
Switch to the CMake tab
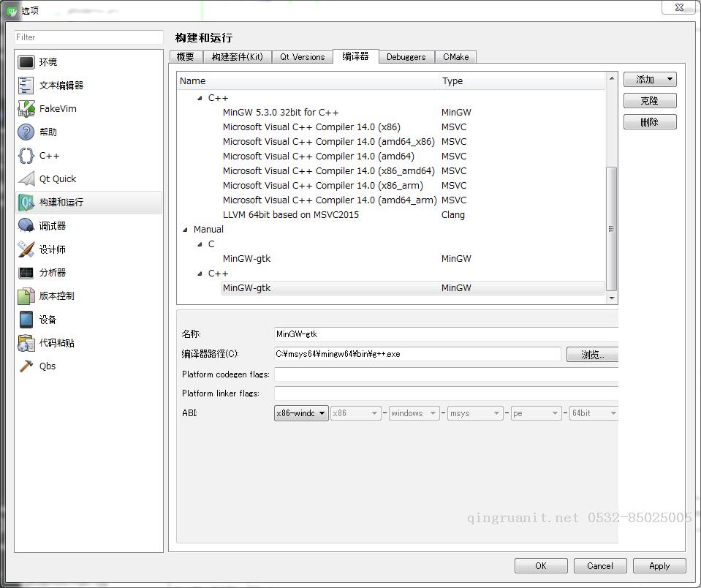tap(455, 56)
